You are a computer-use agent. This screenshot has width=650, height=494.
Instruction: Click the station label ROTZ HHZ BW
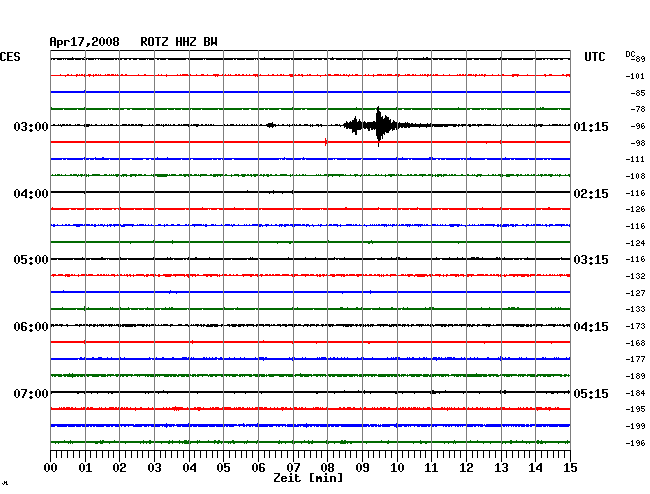(179, 42)
